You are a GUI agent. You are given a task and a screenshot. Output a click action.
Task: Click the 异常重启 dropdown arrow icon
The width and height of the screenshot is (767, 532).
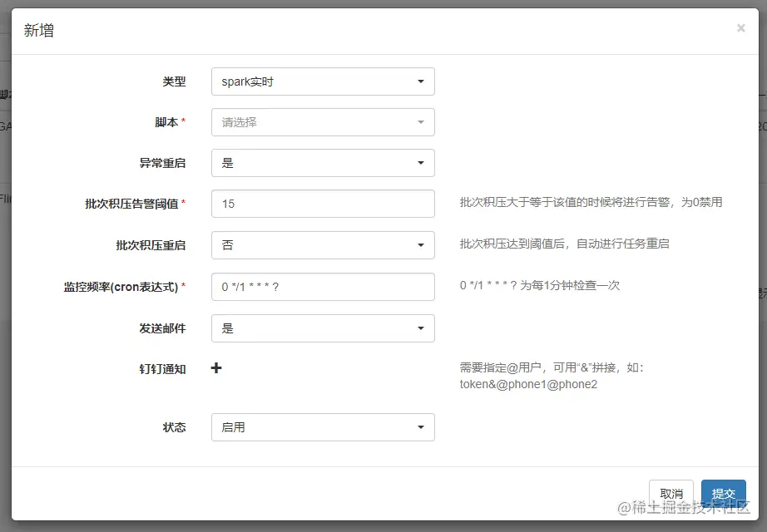[x=423, y=163]
